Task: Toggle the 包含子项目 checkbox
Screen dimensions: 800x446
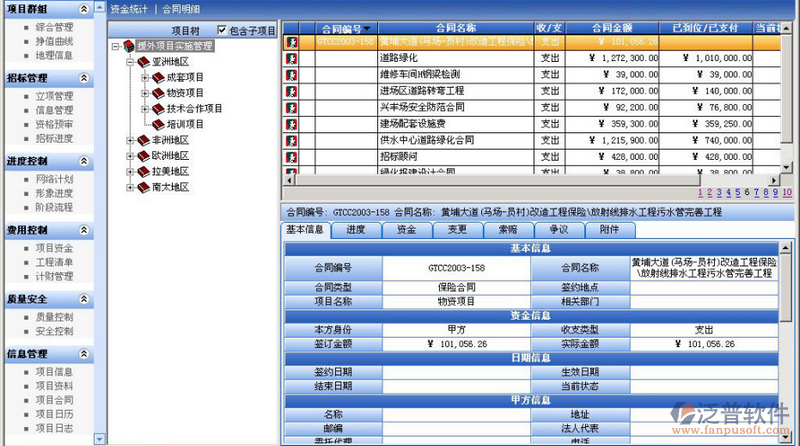Action: (x=222, y=30)
